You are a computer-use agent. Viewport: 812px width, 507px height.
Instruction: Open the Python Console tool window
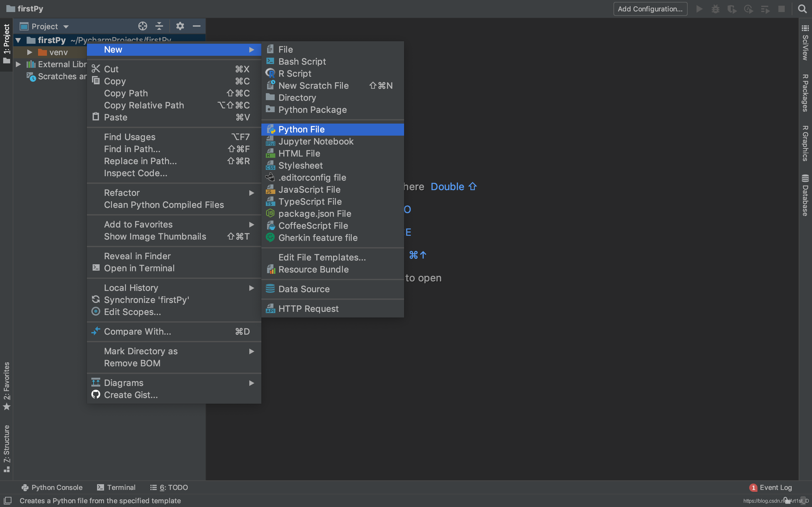tap(52, 487)
